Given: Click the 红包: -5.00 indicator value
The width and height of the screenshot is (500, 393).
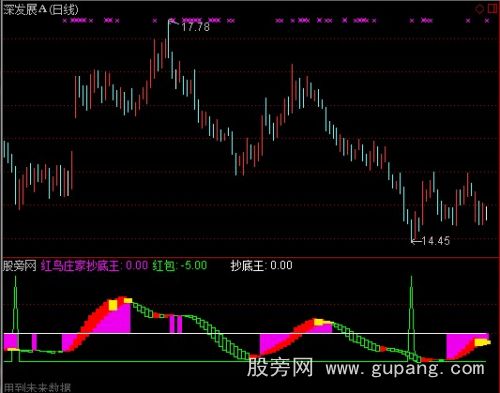Looking at the screenshot, I should tap(180, 266).
